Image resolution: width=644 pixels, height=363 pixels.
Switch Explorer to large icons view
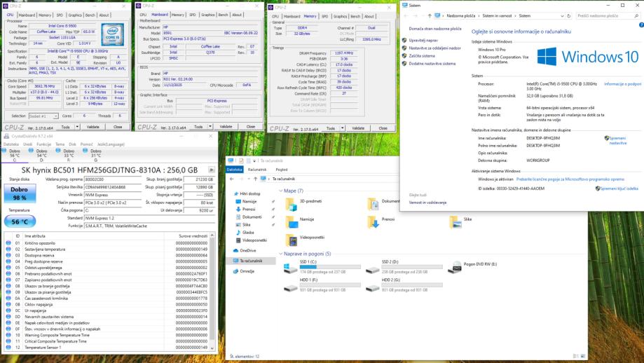pyautogui.click(x=583, y=357)
